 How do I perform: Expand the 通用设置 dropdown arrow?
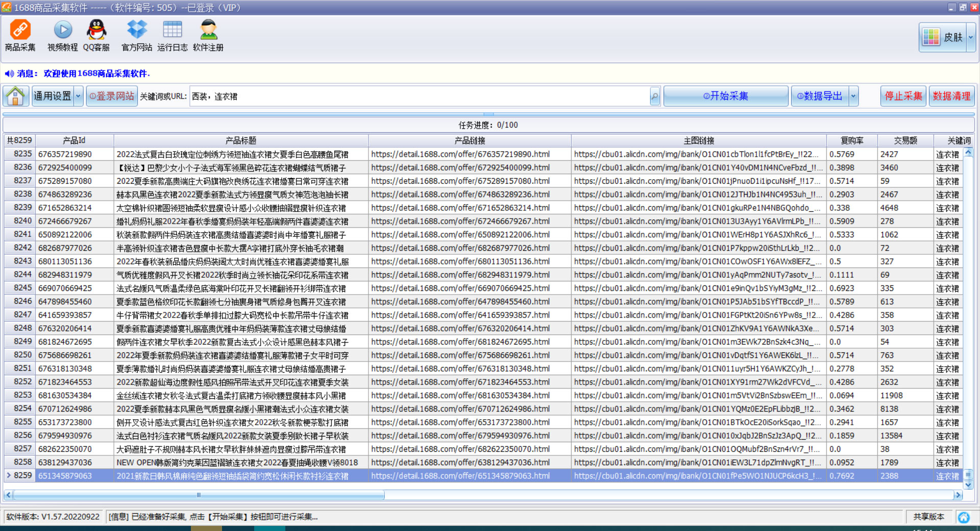click(x=78, y=96)
